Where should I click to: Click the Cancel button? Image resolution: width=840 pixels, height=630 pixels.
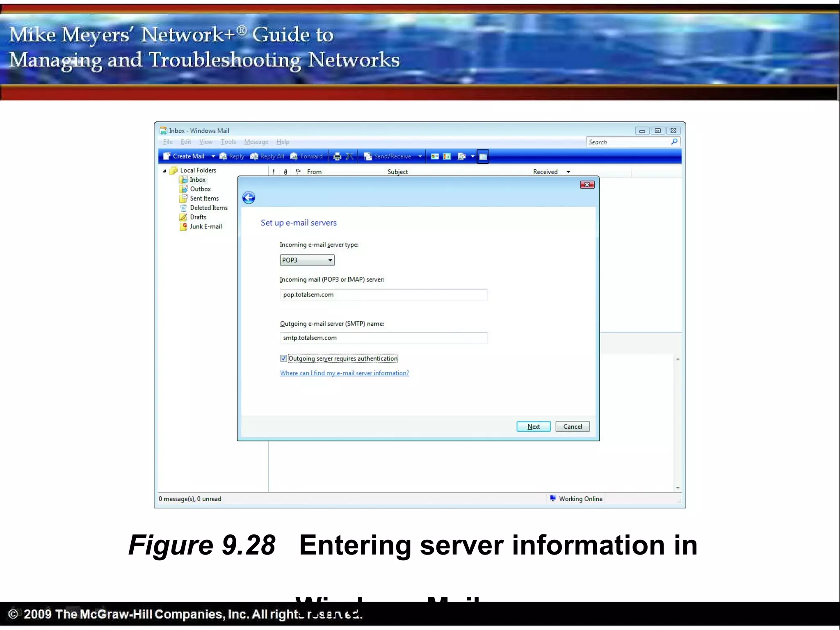click(573, 427)
